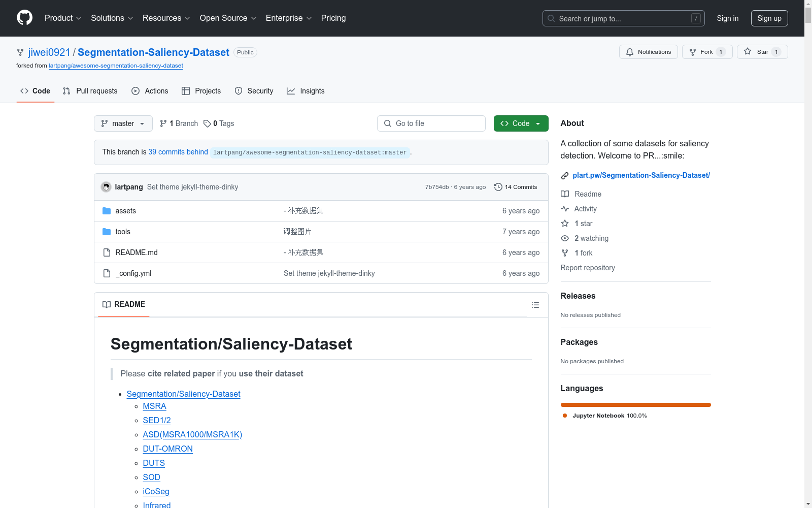The height and width of the screenshot is (508, 812).
Task: Click the star icon in Star button
Action: point(748,51)
